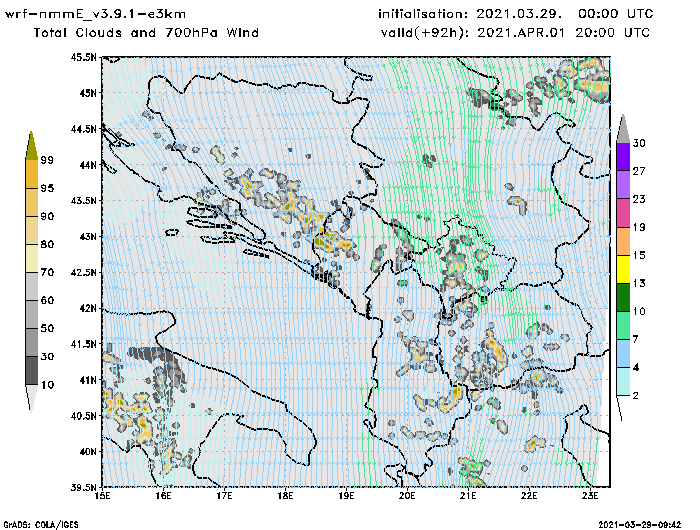Click the 15E longitude axis label
Image resolution: width=700 pixels, height=530 pixels.
click(x=102, y=496)
